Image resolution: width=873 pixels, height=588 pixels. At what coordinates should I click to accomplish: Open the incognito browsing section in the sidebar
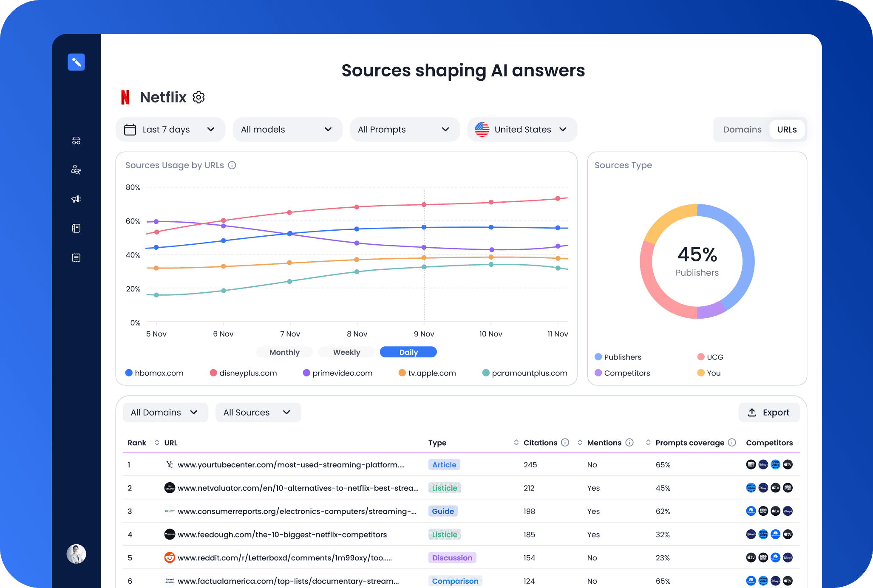(x=76, y=140)
